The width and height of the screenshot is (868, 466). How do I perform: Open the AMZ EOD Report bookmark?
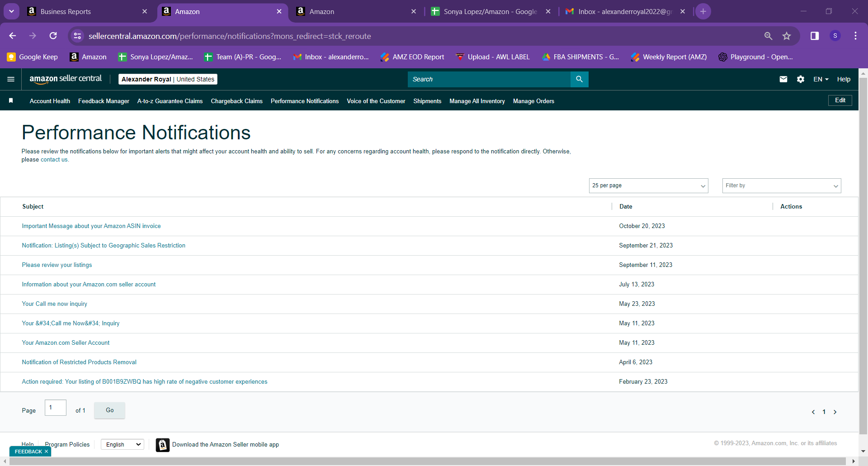[x=412, y=57]
